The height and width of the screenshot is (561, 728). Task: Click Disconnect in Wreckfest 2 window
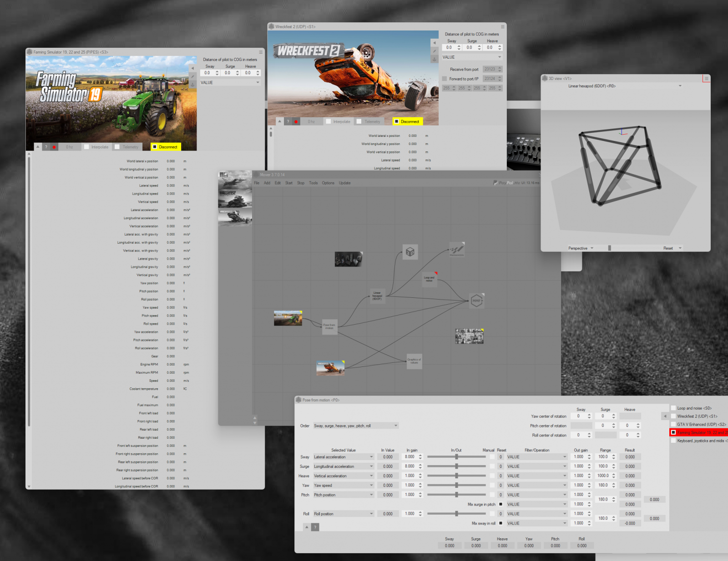pos(408,121)
